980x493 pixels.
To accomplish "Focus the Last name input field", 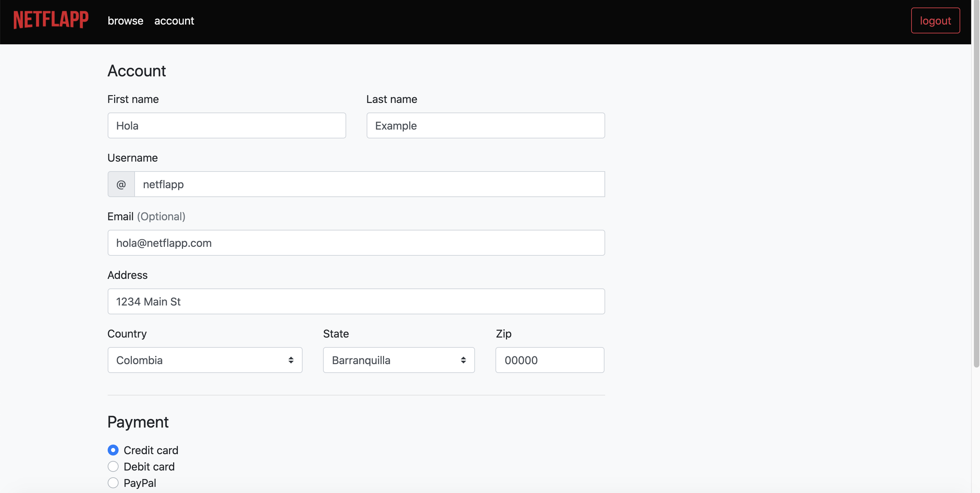I will point(486,125).
